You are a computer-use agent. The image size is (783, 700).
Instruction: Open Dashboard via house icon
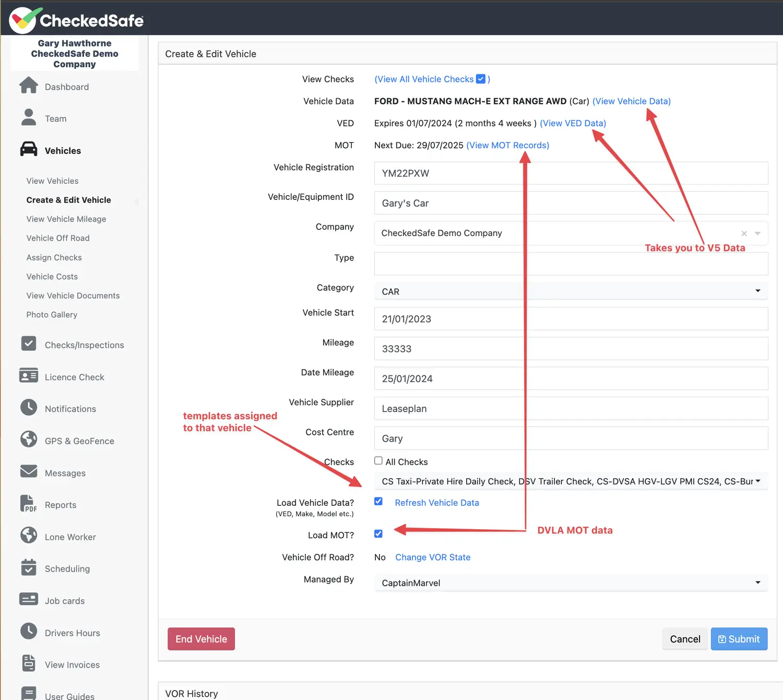[29, 86]
